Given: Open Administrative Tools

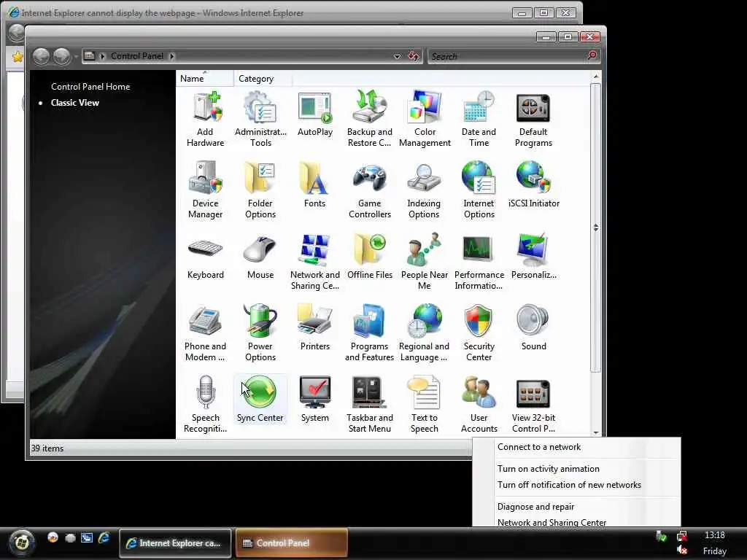Looking at the screenshot, I should 260,119.
